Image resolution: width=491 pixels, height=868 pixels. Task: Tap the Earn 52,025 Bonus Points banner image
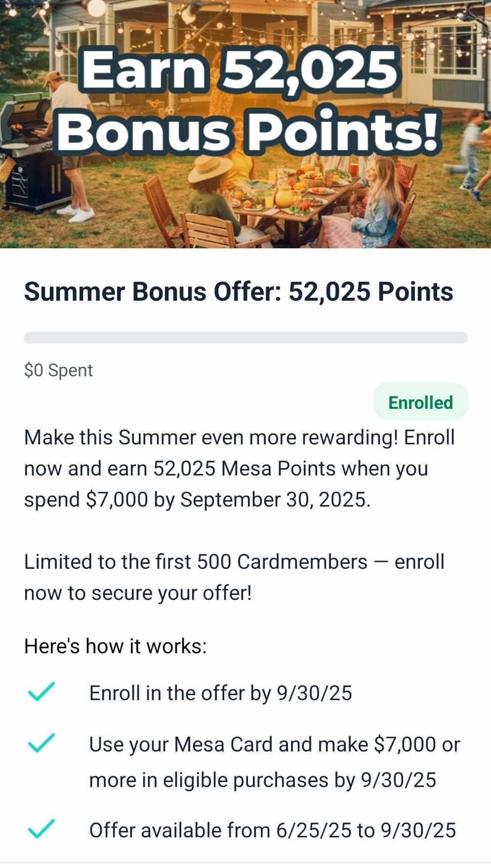pos(245,124)
